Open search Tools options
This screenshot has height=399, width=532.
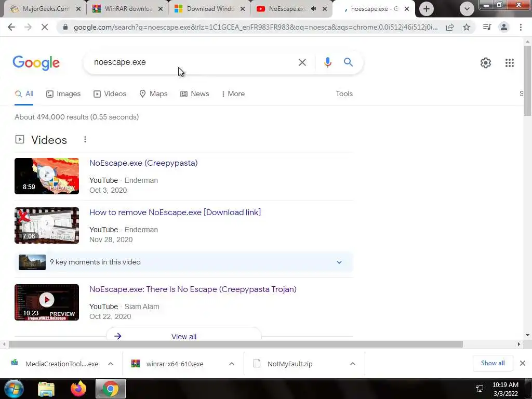[344, 94]
